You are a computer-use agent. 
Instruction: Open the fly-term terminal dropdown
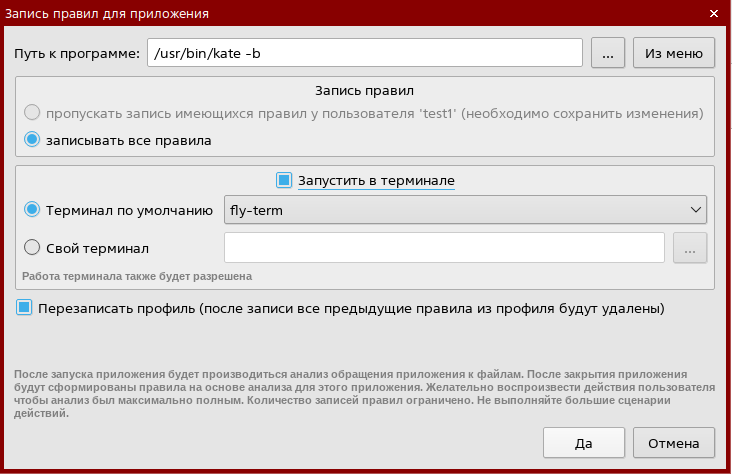point(465,210)
